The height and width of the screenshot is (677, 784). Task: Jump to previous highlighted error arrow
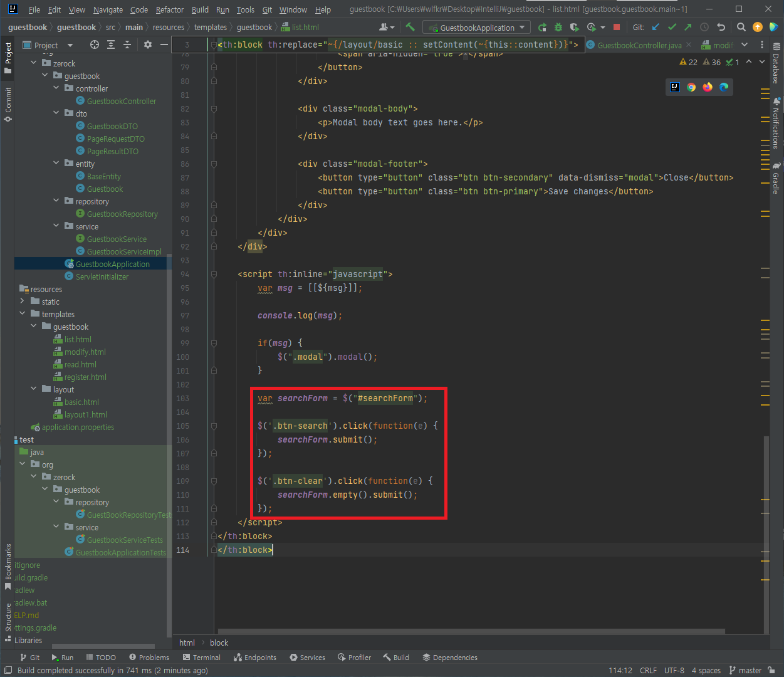749,62
